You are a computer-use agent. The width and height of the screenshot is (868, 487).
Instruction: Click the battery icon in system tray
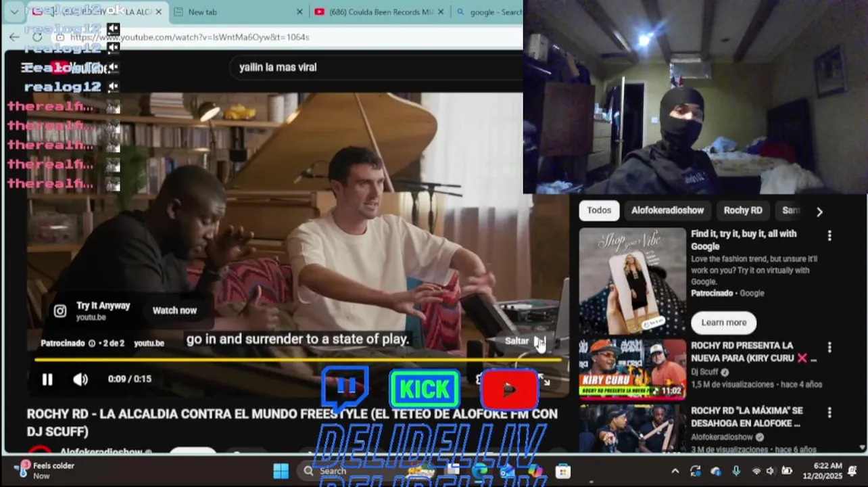[x=787, y=471]
